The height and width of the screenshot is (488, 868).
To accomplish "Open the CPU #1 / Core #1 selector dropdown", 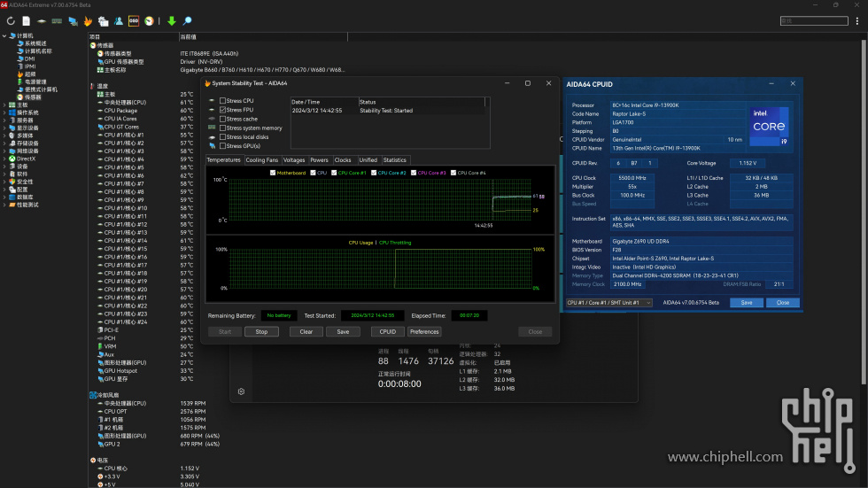I will click(609, 303).
